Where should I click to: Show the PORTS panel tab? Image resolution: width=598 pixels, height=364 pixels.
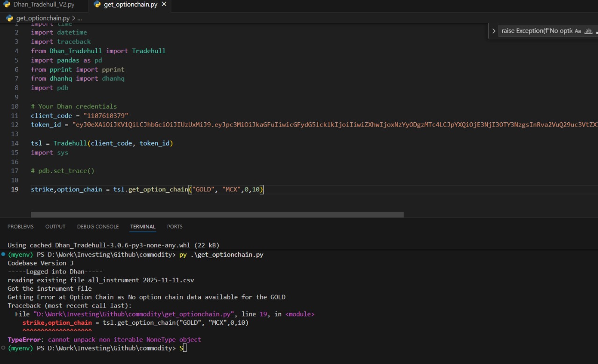pyautogui.click(x=175, y=226)
